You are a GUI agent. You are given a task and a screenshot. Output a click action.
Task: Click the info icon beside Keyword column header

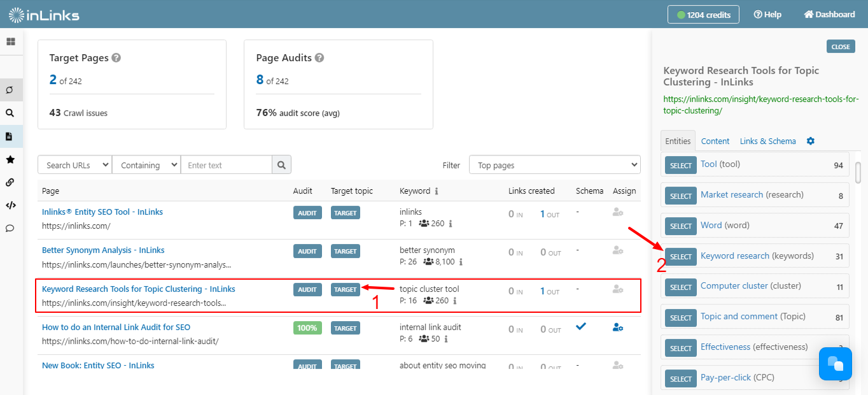(437, 191)
